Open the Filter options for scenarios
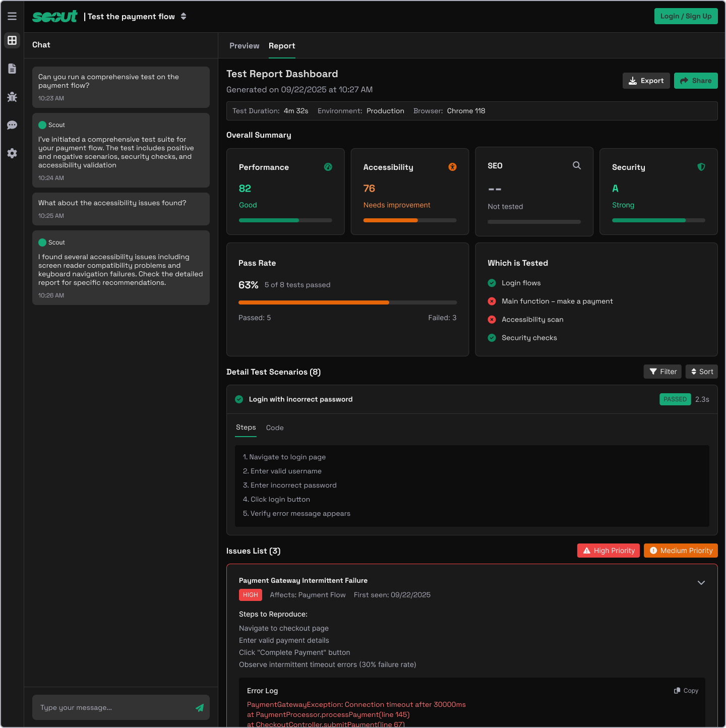 click(662, 372)
